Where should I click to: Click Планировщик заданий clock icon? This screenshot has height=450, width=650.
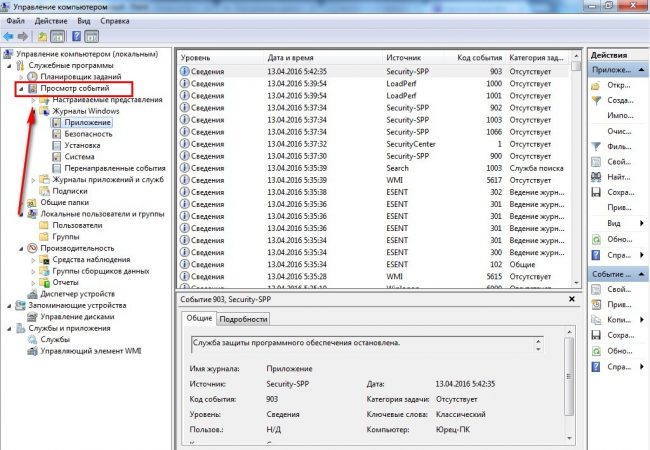click(32, 77)
